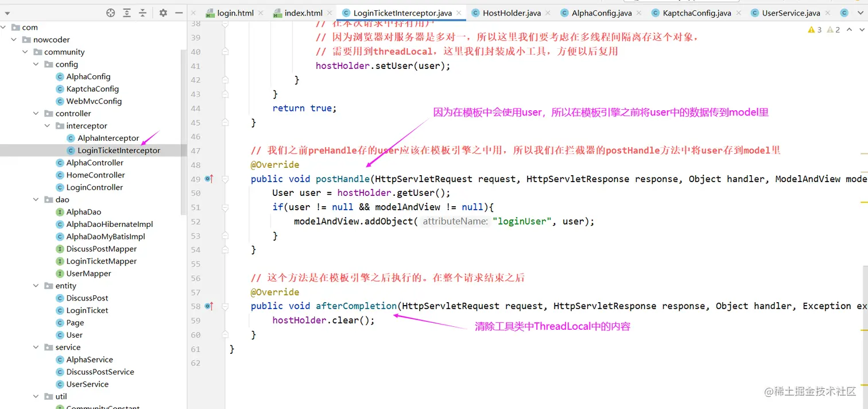Click the weak warnings count showing 2
Viewport: 868px width, 409px height.
point(834,29)
